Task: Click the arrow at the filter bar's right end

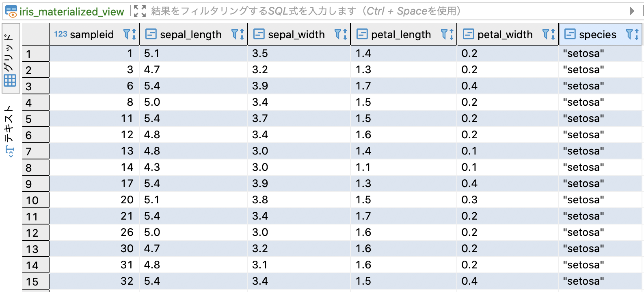Action: pos(632,11)
